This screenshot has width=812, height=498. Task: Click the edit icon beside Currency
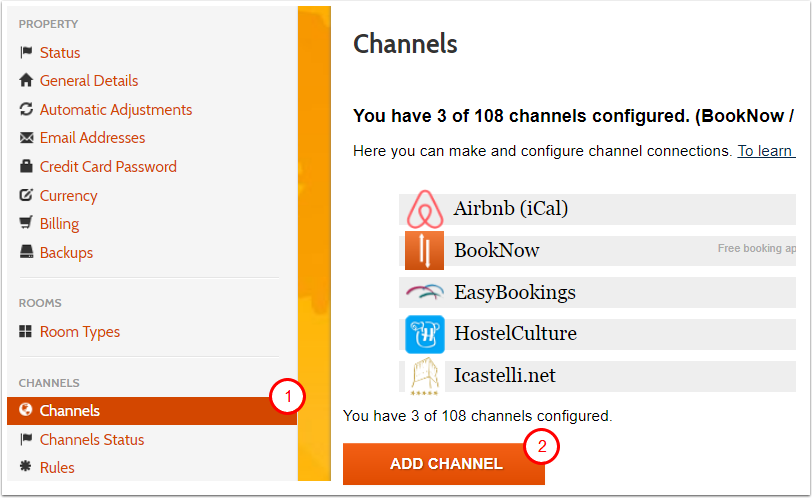tap(26, 195)
